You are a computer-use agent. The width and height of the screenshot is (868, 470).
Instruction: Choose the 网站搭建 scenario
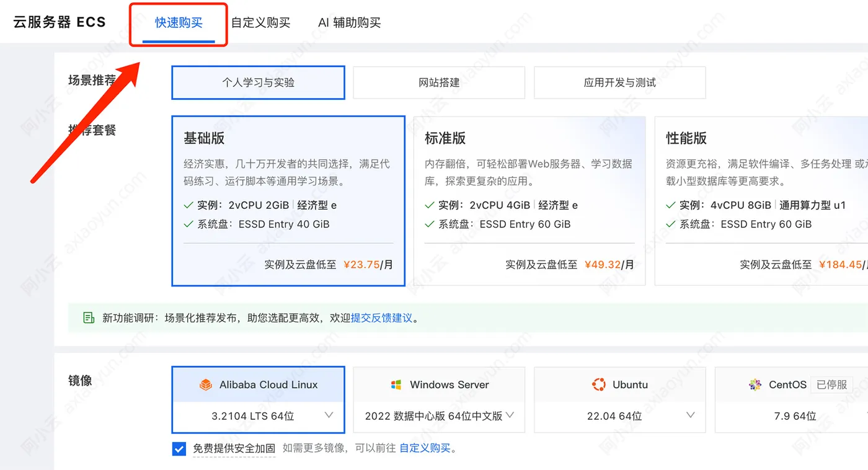pyautogui.click(x=439, y=82)
